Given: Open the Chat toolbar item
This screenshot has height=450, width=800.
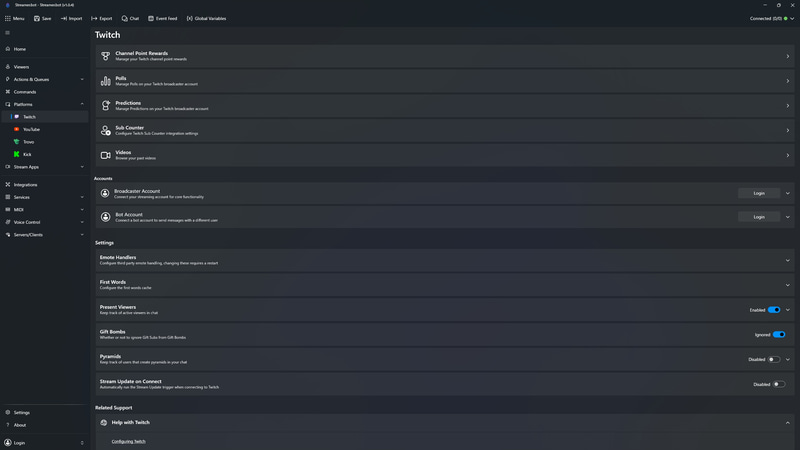Looking at the screenshot, I should click(130, 18).
